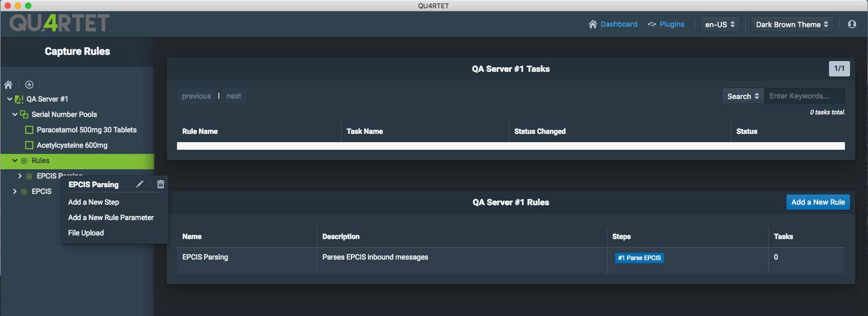
Task: Click the home icon in sidebar toolbar
Action: [x=8, y=85]
